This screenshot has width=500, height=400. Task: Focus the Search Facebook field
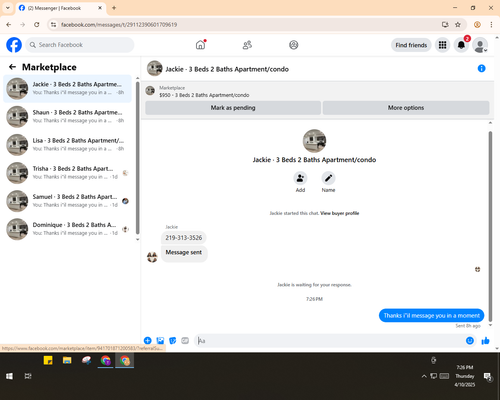point(80,45)
